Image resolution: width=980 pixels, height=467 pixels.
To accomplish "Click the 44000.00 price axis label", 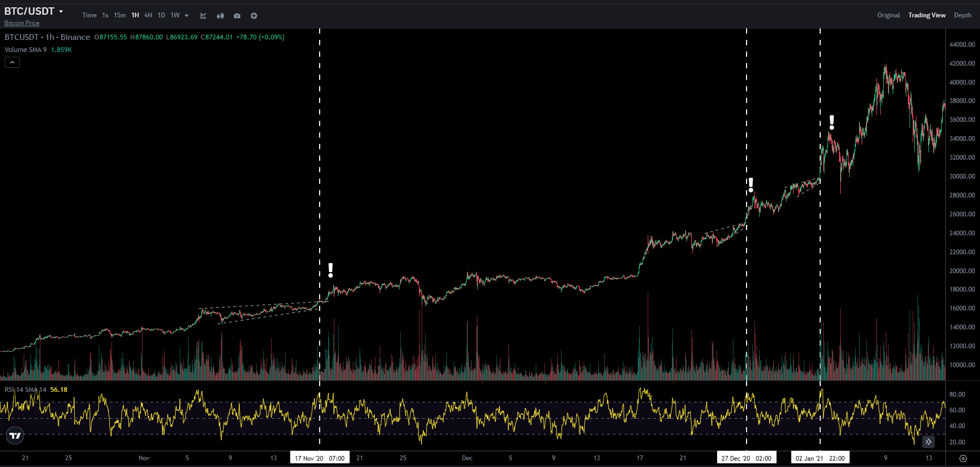I will pyautogui.click(x=962, y=45).
